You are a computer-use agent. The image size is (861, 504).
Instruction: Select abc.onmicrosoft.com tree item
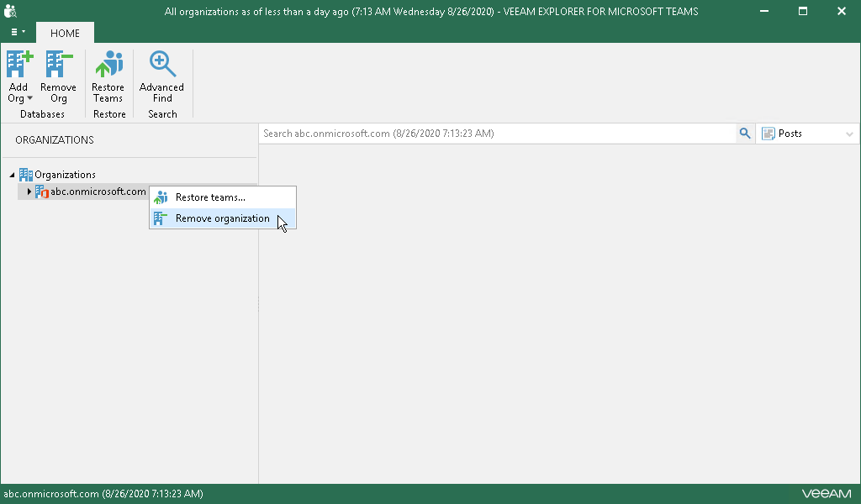[x=98, y=192]
